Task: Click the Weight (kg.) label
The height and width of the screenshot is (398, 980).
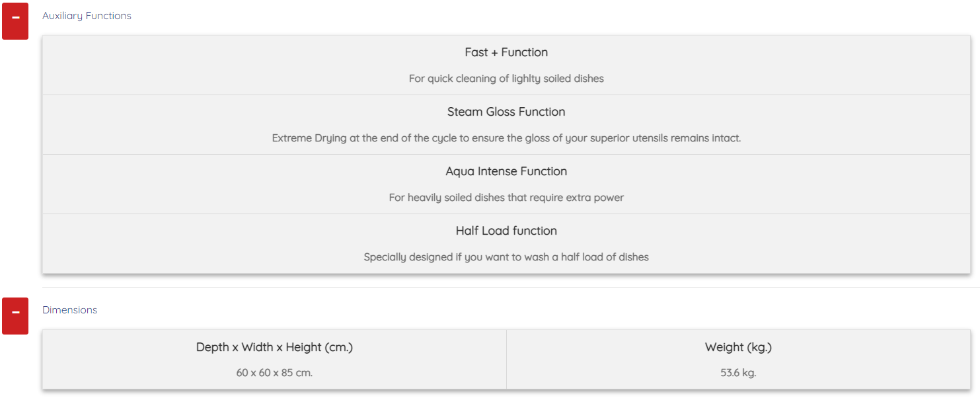Action: click(738, 347)
